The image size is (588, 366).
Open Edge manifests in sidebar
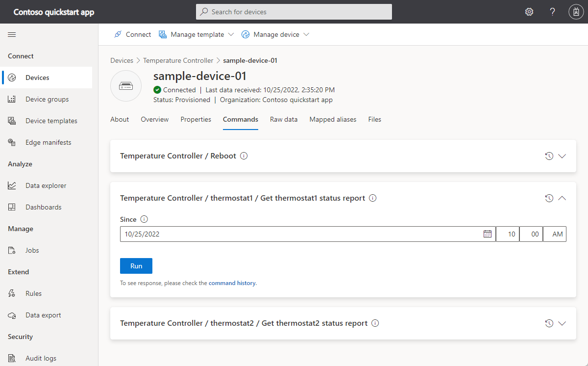(x=47, y=142)
